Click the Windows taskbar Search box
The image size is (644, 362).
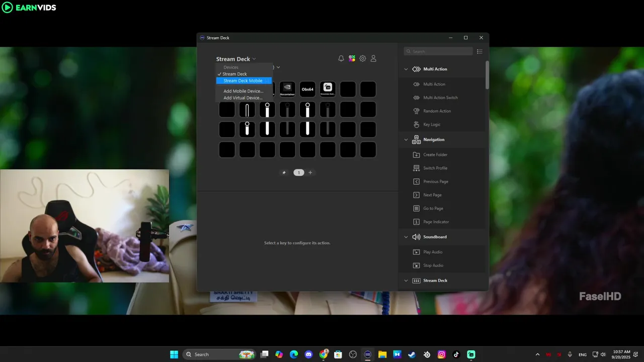(219, 354)
